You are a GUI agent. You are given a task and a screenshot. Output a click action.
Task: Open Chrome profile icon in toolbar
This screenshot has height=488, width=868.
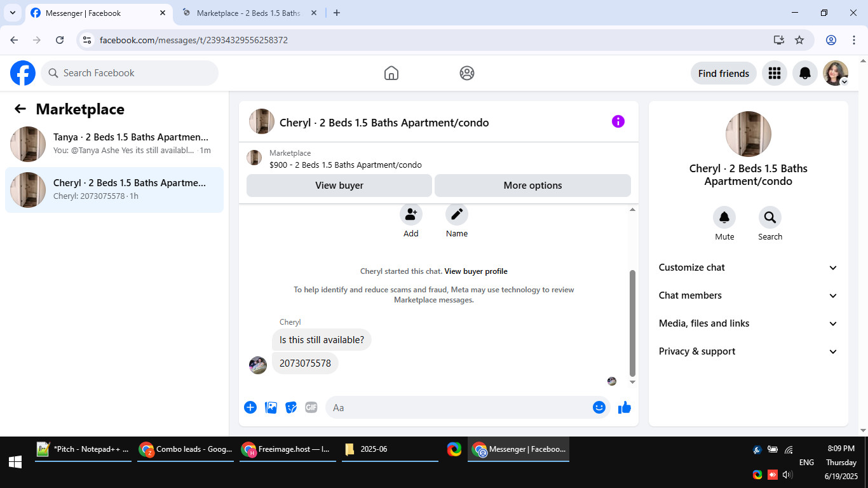point(831,40)
